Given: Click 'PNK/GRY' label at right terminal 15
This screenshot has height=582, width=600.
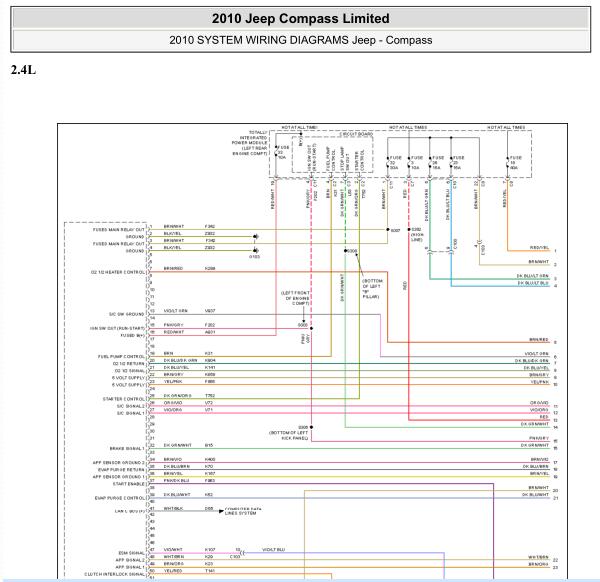Looking at the screenshot, I should 539,439.
